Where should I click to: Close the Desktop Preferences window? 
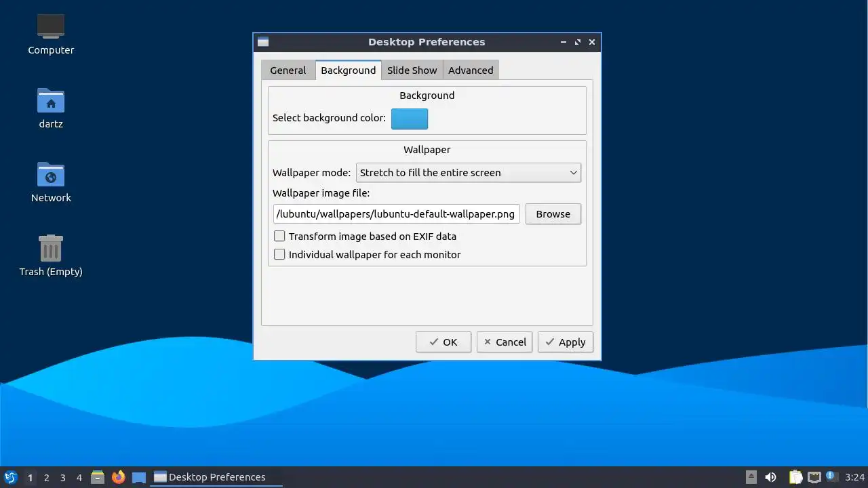tap(592, 42)
